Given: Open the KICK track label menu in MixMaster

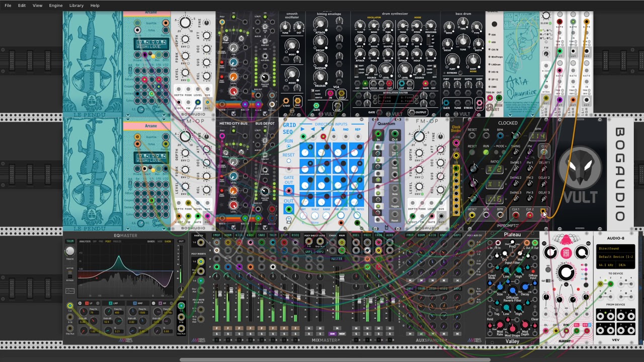Looking at the screenshot, I should 239,235.
